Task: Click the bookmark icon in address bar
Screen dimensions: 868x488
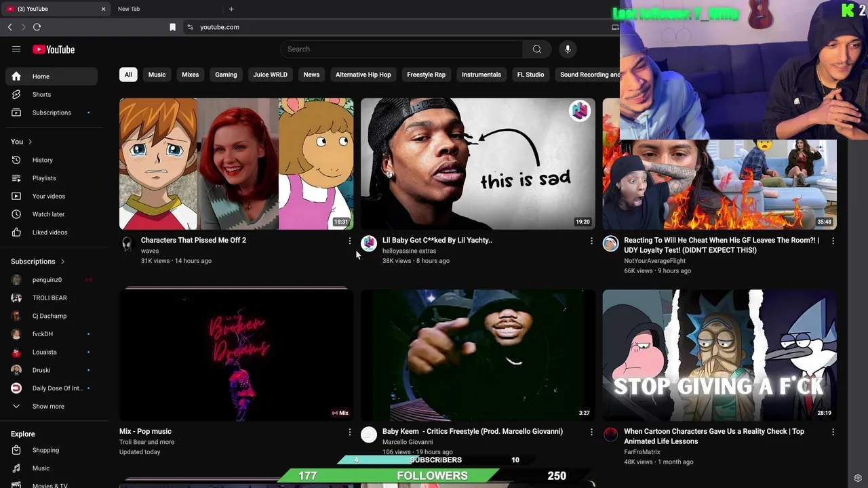Action: point(172,27)
